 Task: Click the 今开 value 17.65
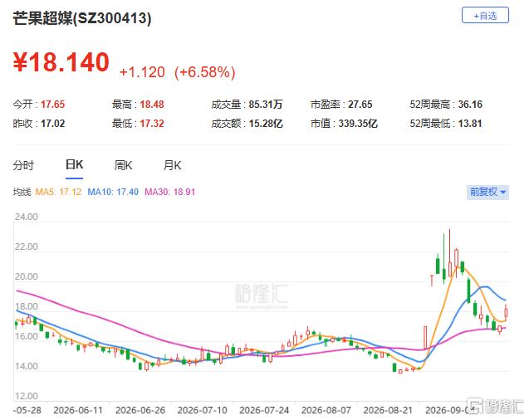[52, 105]
